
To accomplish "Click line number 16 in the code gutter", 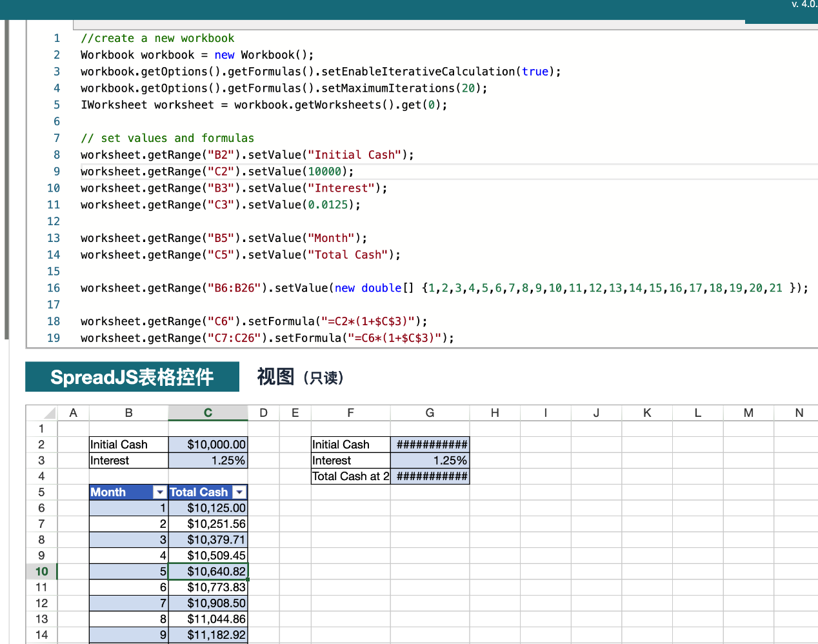I will pyautogui.click(x=54, y=288).
